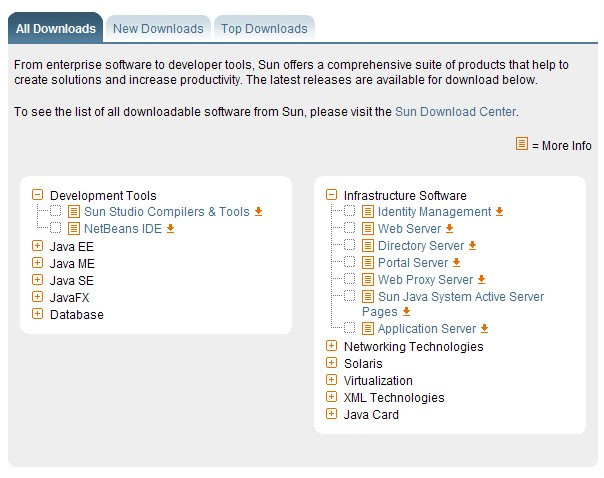Open the Directory Server link
The height and width of the screenshot is (478, 604).
[421, 245]
